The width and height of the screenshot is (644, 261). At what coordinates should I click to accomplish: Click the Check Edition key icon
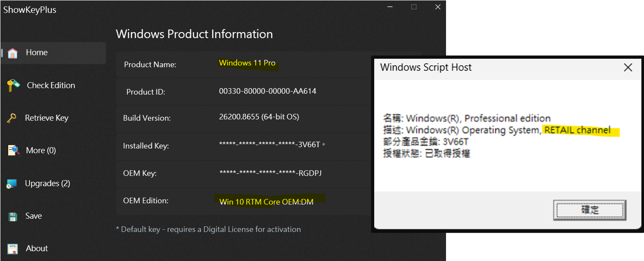coord(13,86)
